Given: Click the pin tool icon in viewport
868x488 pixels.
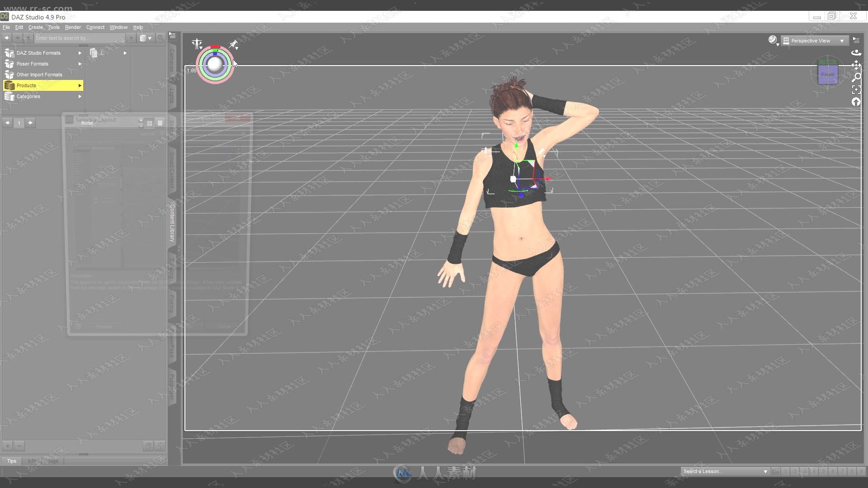Looking at the screenshot, I should [x=234, y=44].
